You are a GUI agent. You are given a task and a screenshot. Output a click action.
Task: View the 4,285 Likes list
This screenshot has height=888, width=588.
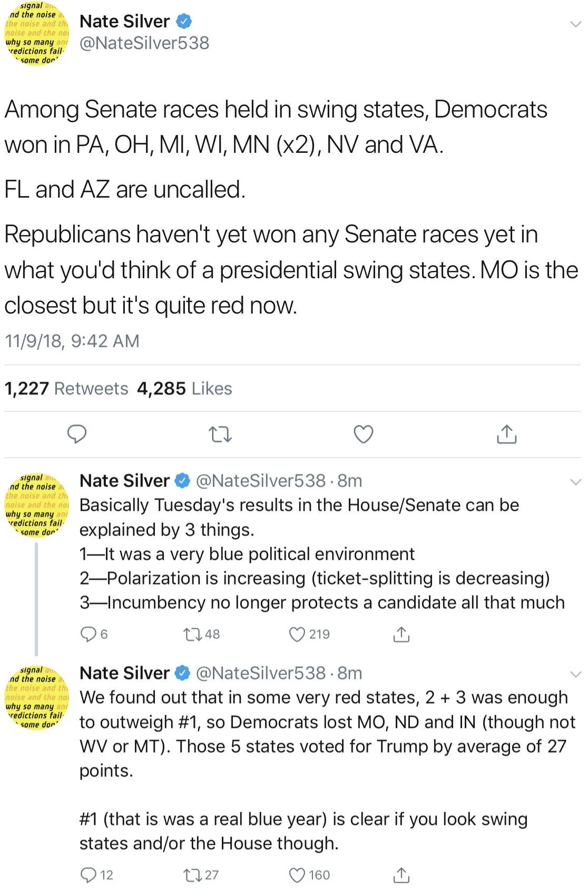coord(184,388)
